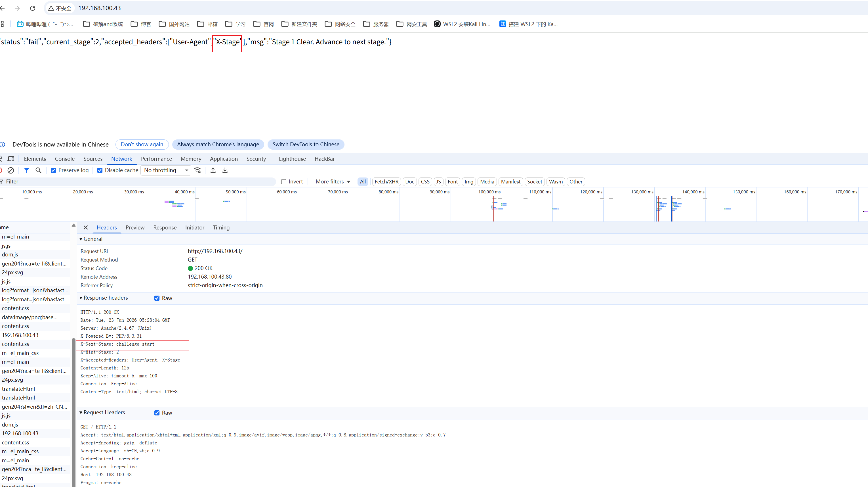Open the HackBar tab

point(325,159)
